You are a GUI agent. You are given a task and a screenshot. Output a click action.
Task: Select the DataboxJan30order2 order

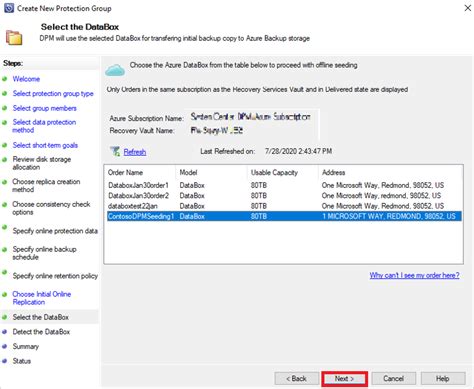tap(284, 196)
